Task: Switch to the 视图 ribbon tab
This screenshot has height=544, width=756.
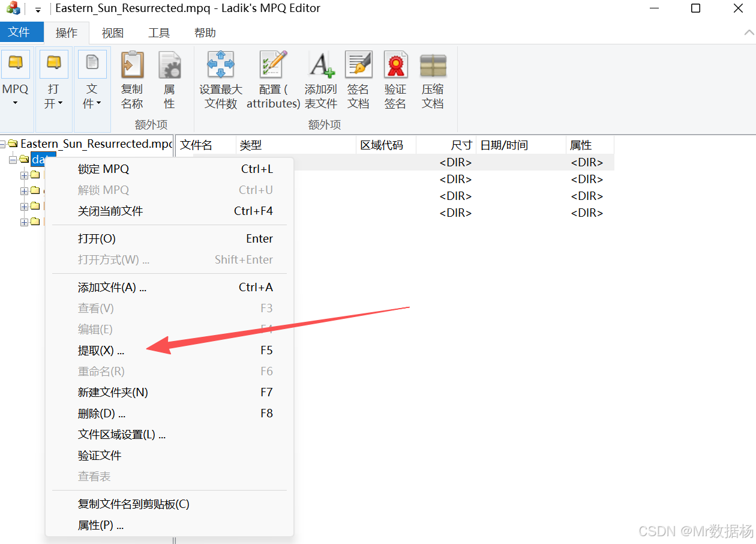Action: pos(113,33)
